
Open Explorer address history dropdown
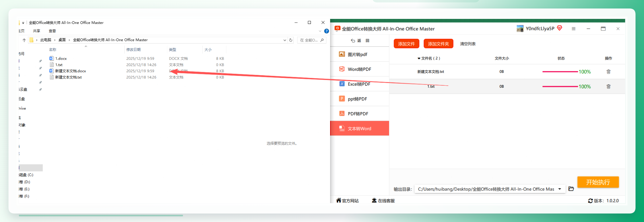(285, 40)
